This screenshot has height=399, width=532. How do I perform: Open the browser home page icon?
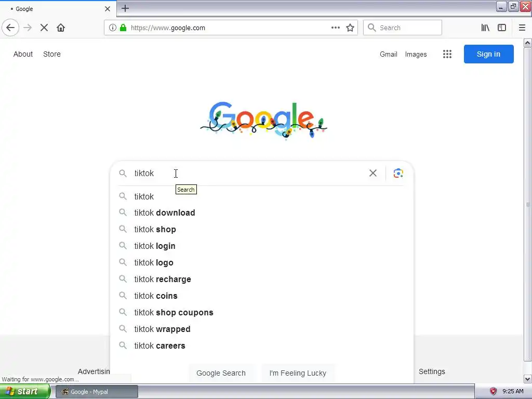(61, 28)
